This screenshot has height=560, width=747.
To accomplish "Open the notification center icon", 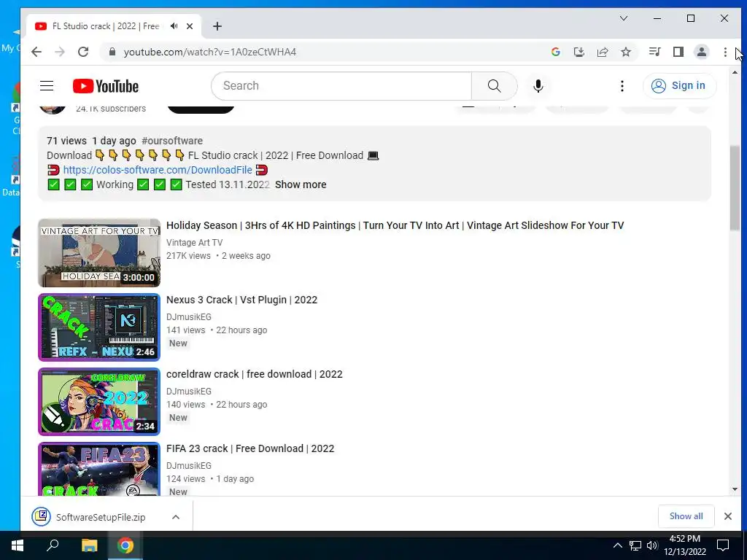I will click(723, 545).
